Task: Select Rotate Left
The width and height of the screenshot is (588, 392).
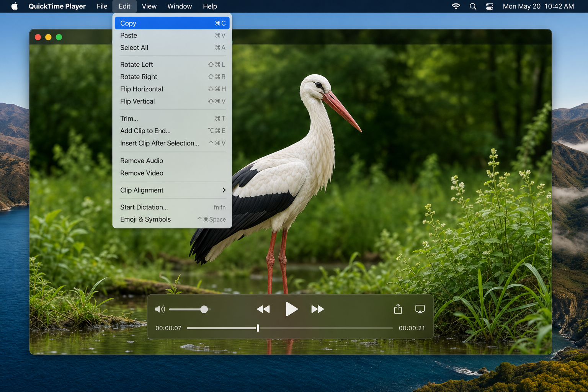Action: (x=172, y=64)
